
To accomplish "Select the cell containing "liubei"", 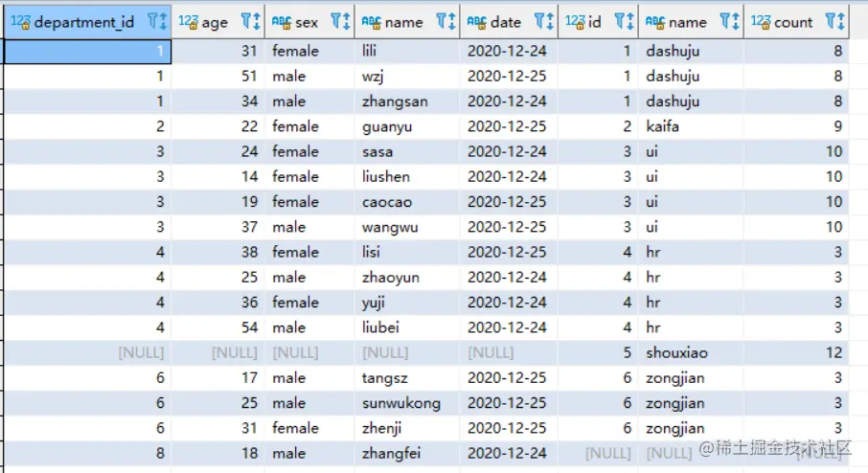I will (x=407, y=327).
